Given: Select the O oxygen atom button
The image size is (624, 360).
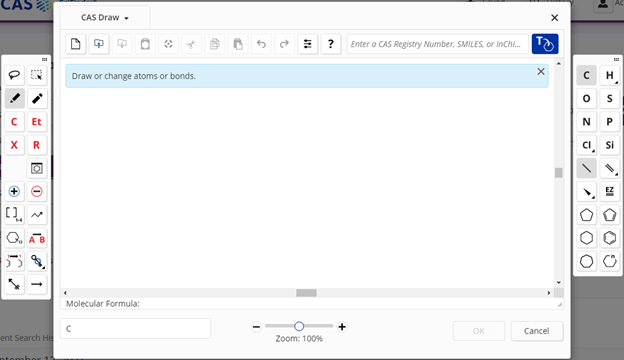Looking at the screenshot, I should (x=586, y=98).
